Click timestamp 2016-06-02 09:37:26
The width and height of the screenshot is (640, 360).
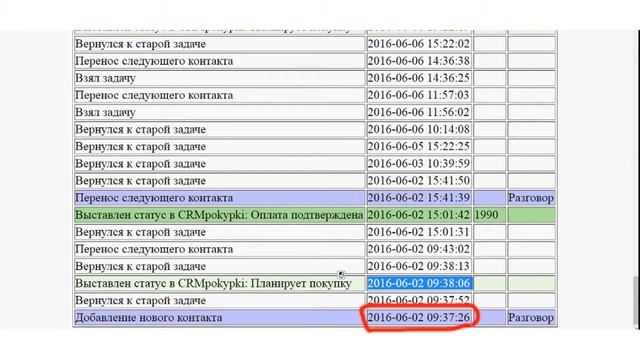[418, 318]
